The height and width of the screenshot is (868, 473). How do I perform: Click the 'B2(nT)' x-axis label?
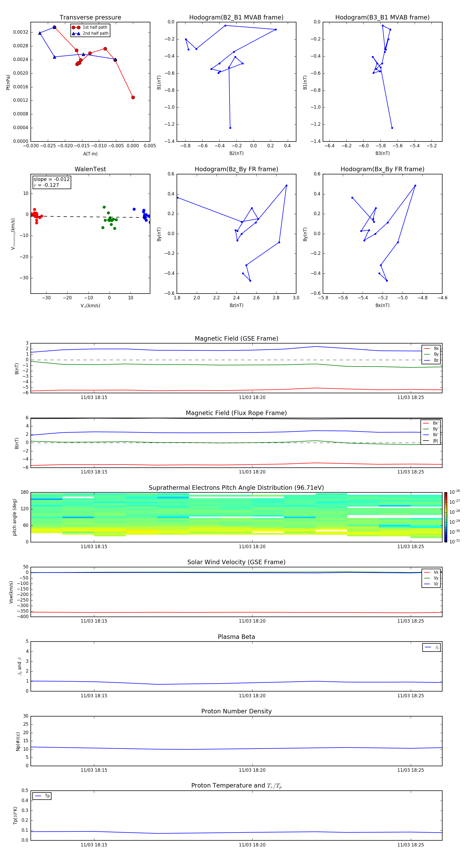pos(236,153)
